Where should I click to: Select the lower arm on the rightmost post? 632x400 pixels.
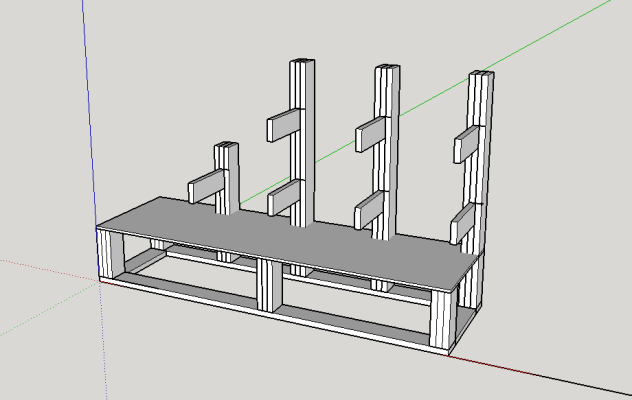[464, 223]
